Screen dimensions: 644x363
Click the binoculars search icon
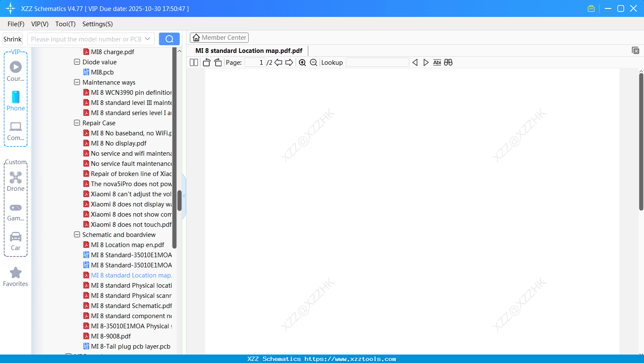[448, 62]
